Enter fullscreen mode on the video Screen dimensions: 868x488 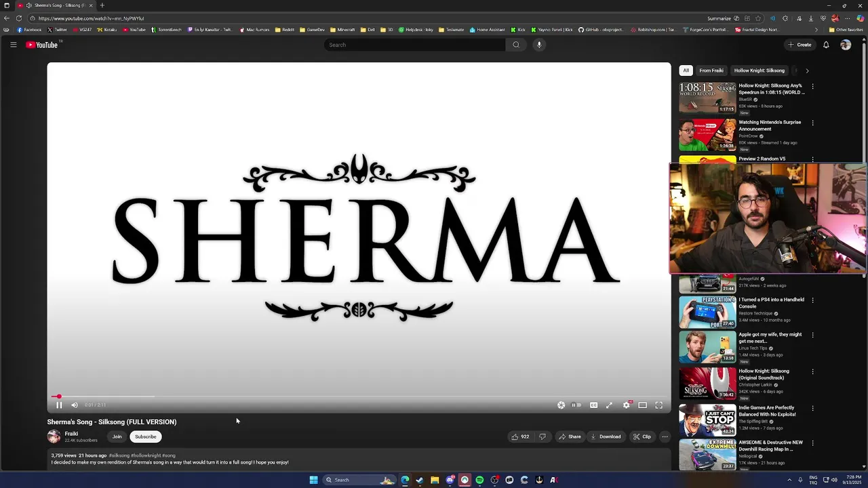pos(658,405)
